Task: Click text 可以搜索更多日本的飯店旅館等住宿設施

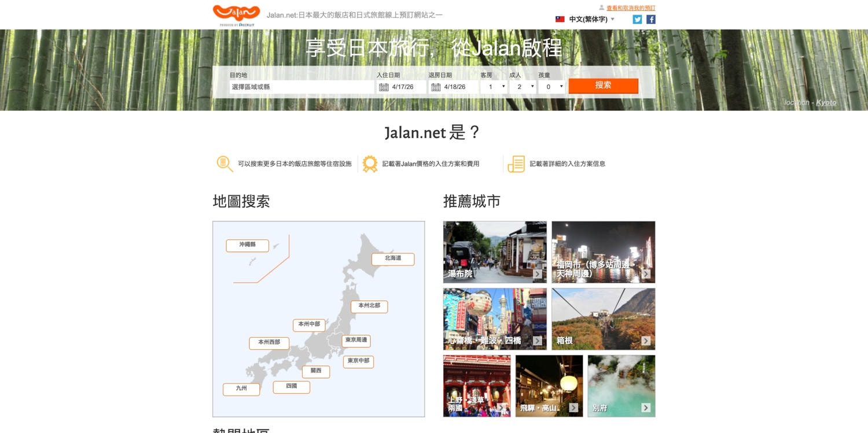Action: (295, 164)
